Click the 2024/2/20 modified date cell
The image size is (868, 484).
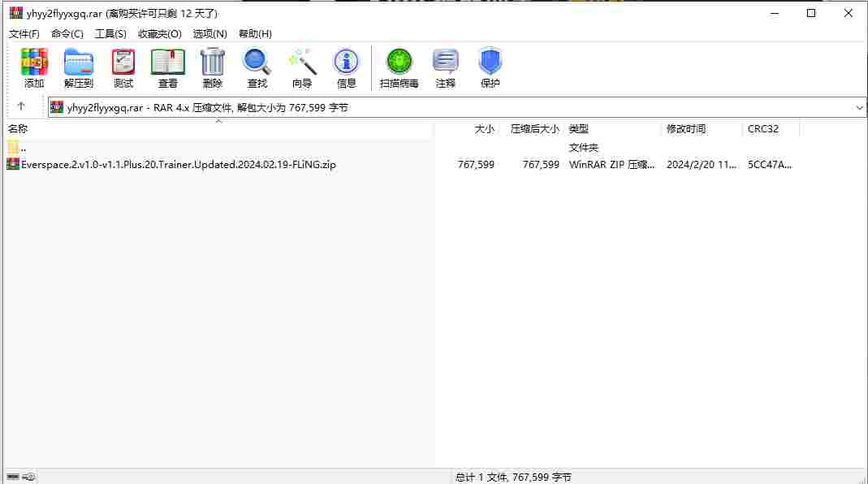[702, 165]
